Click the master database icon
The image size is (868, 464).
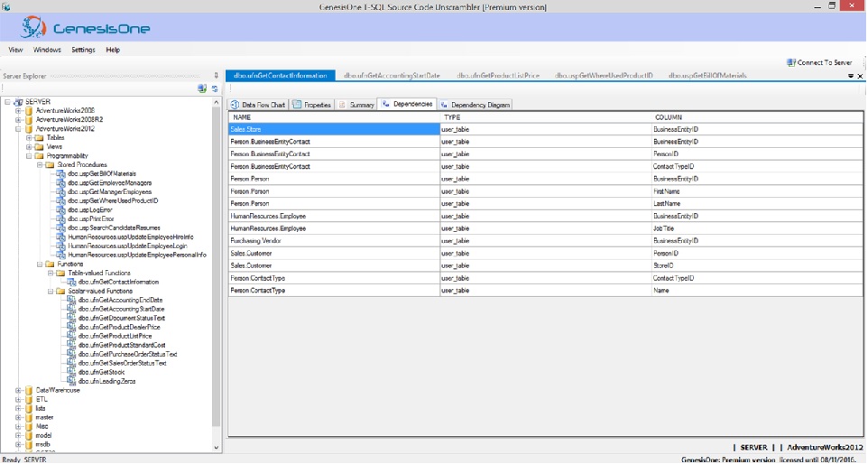pyautogui.click(x=29, y=417)
